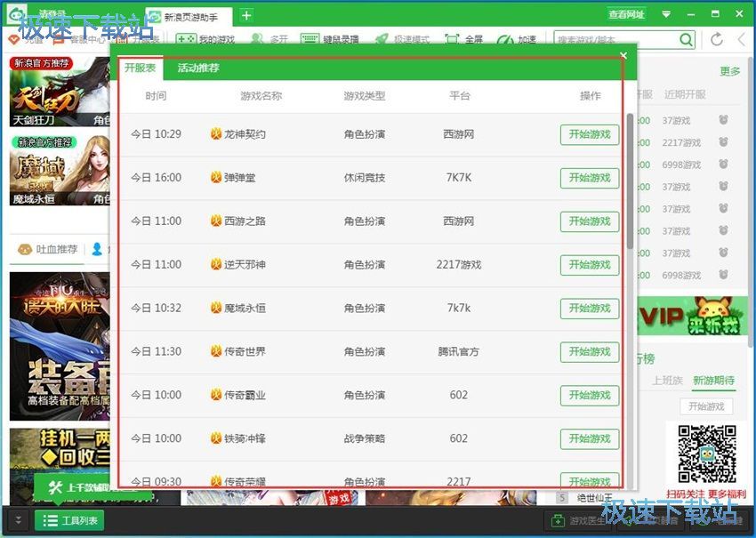Click the refresh icon in toolbar
The width and height of the screenshot is (756, 538).
(x=717, y=39)
